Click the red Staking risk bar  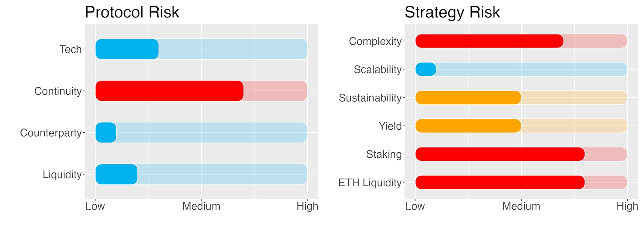(500, 154)
